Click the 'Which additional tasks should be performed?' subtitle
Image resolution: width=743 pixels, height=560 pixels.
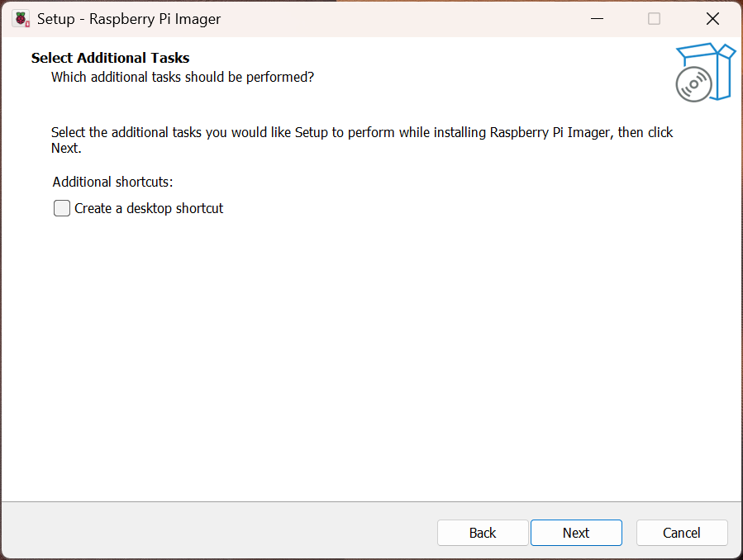click(183, 77)
